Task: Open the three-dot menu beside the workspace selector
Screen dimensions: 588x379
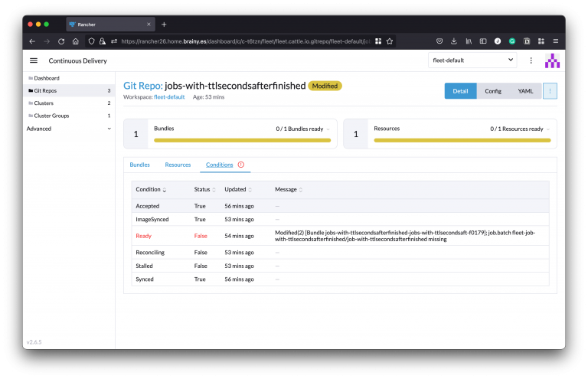Action: [531, 60]
